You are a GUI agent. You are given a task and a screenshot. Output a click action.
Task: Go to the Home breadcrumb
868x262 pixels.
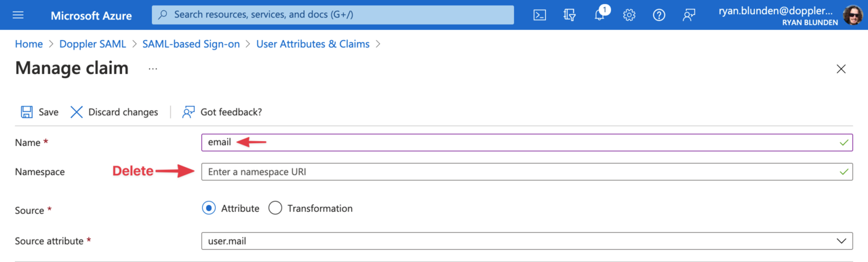28,44
